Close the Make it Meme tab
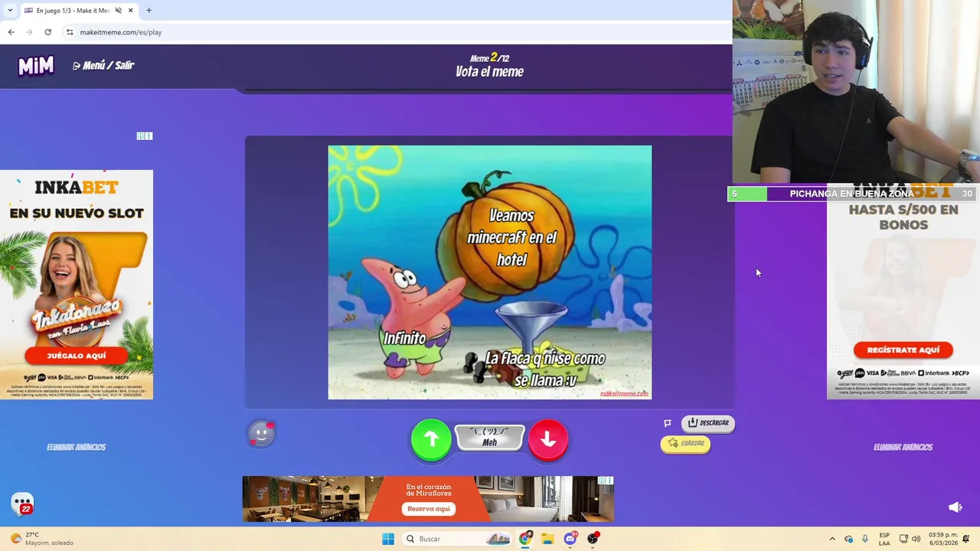Viewport: 980px width, 551px height. point(130,11)
